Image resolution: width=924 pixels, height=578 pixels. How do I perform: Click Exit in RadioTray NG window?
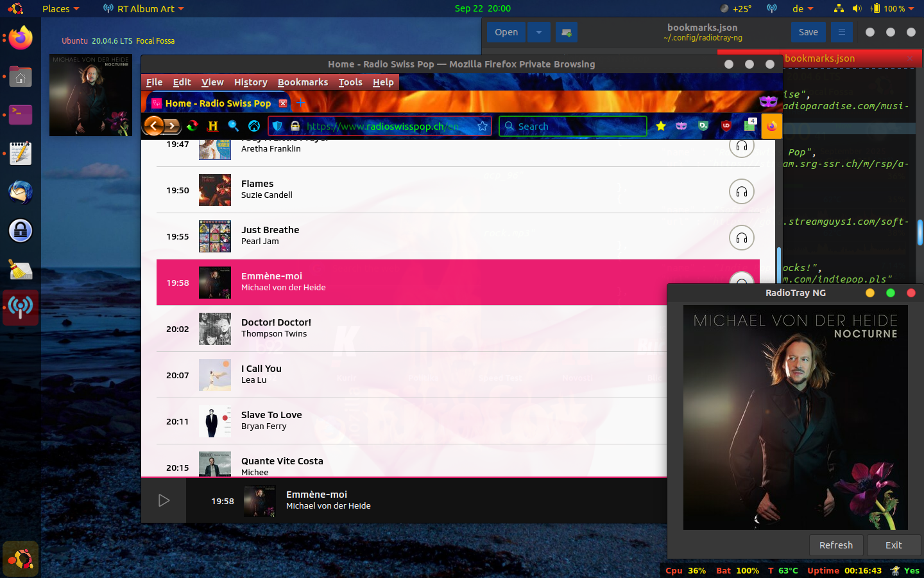(x=894, y=545)
